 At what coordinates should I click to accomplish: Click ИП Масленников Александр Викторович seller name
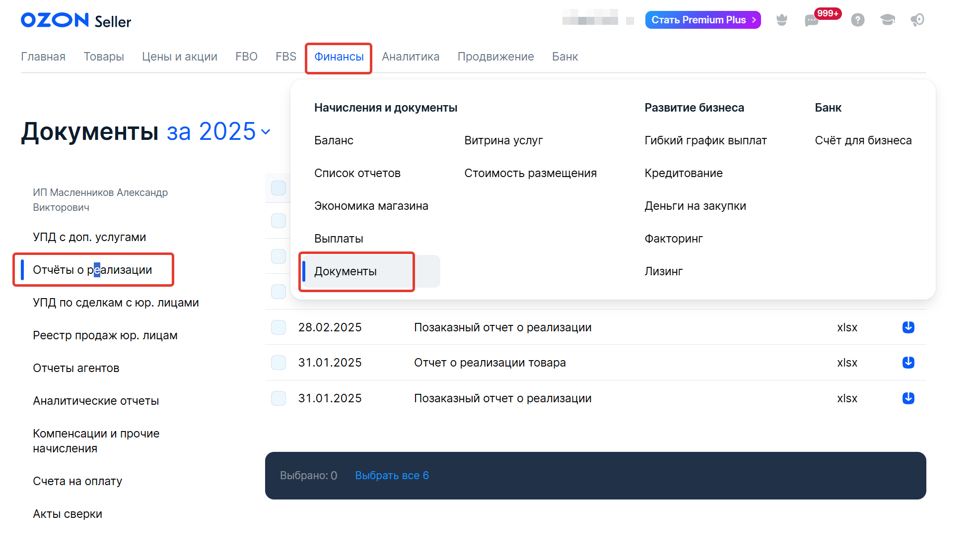(x=100, y=200)
